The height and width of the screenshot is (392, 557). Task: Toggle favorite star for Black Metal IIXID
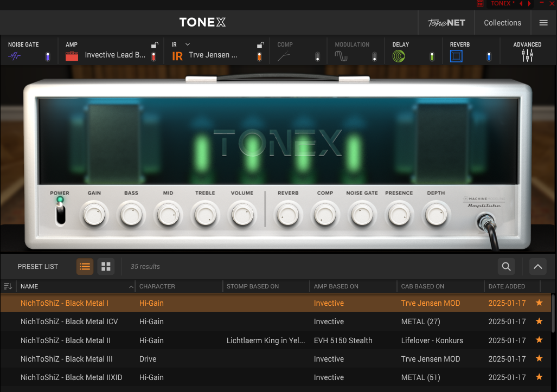click(x=539, y=377)
